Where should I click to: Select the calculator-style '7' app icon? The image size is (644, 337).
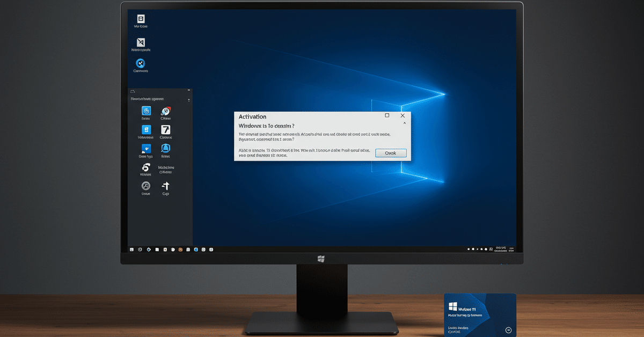point(166,130)
